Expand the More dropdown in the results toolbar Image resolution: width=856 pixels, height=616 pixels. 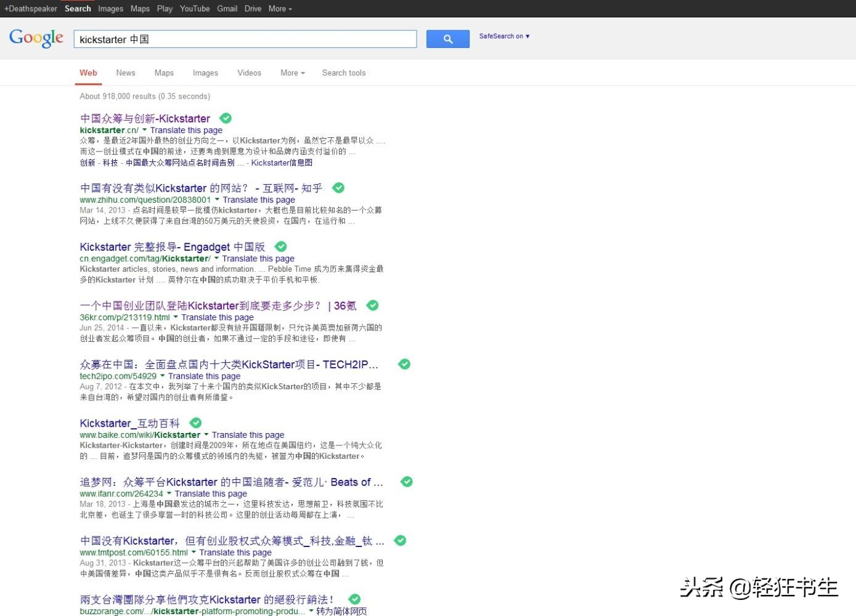[291, 73]
